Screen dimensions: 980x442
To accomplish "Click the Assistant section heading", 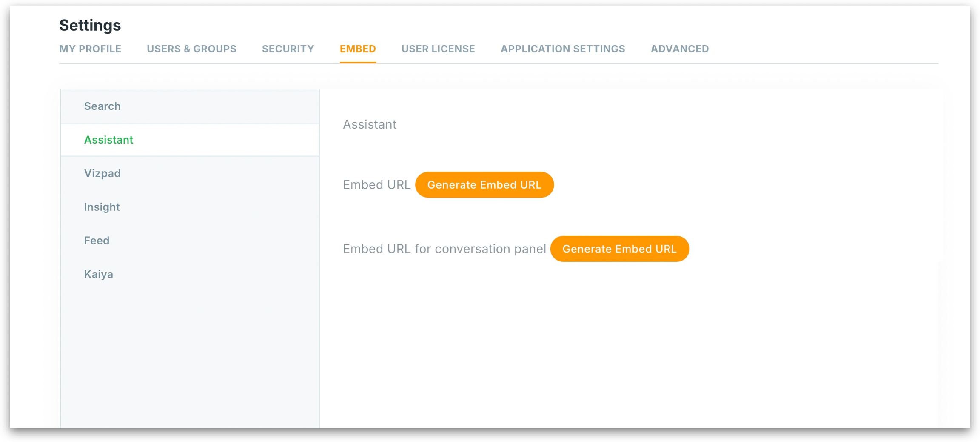I will pos(370,124).
